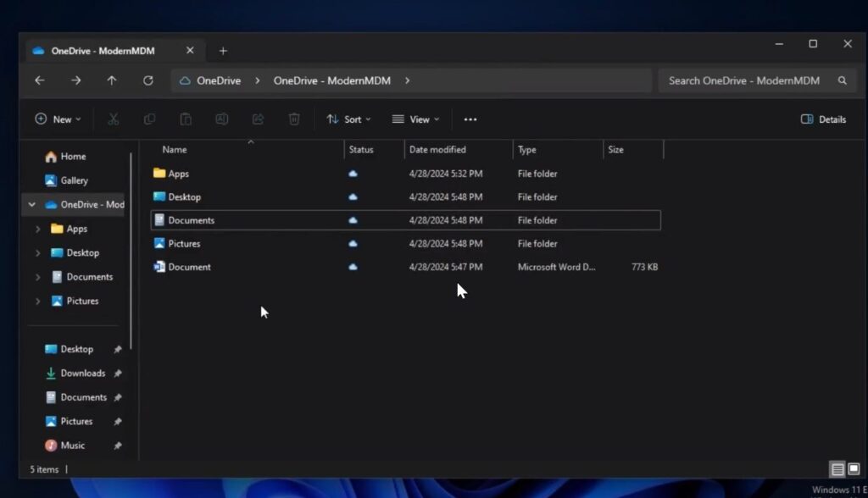Click the cloud status icon beside Apps folder
Screen dimensions: 868x498
point(353,174)
